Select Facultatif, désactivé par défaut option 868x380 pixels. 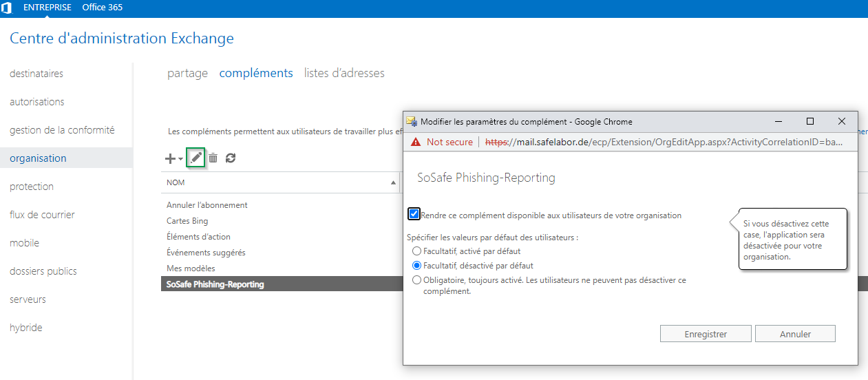(416, 265)
